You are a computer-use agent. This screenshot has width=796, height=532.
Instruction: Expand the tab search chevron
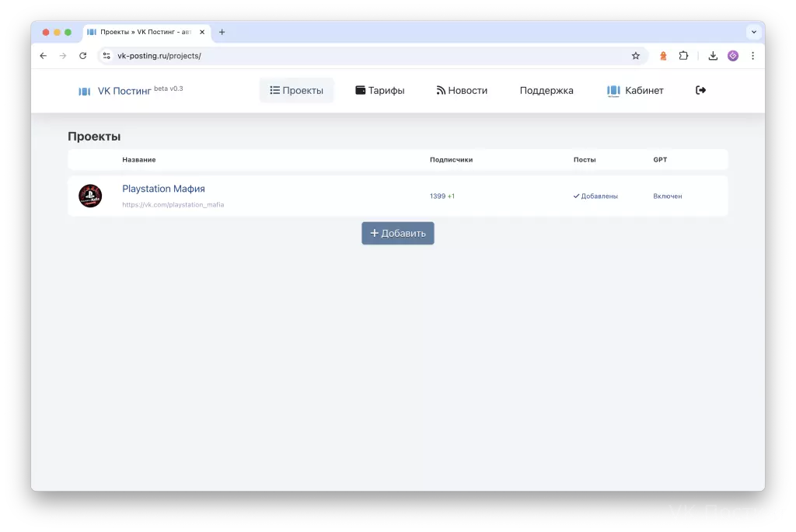tap(754, 32)
